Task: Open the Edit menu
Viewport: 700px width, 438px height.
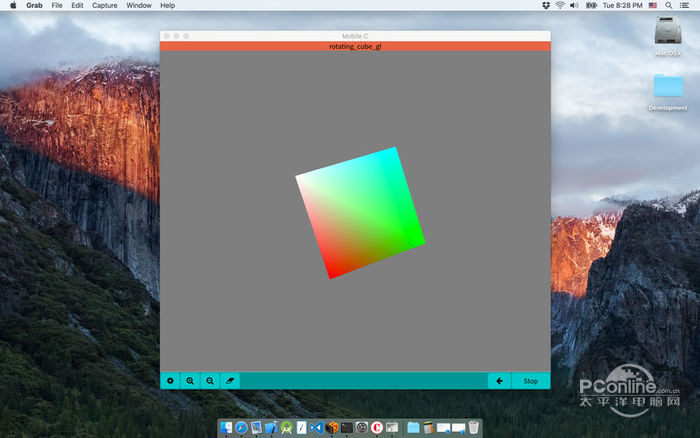Action: (x=77, y=5)
